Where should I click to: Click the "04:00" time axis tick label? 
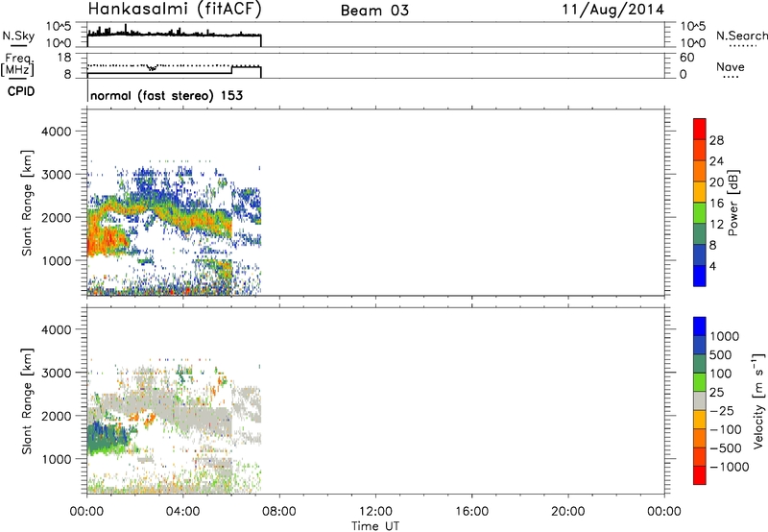pos(182,512)
